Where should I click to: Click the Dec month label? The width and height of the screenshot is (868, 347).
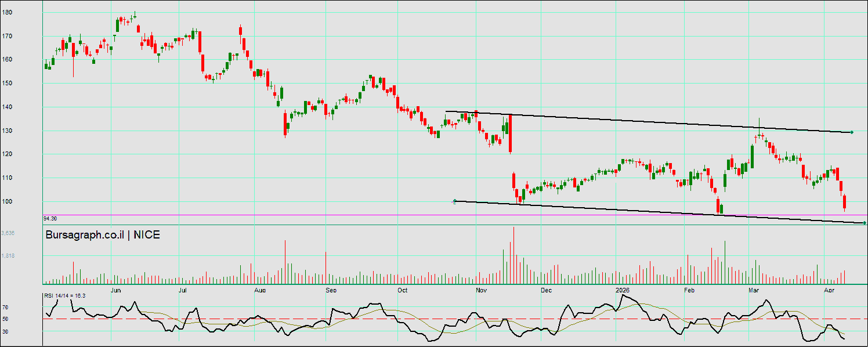coord(547,290)
